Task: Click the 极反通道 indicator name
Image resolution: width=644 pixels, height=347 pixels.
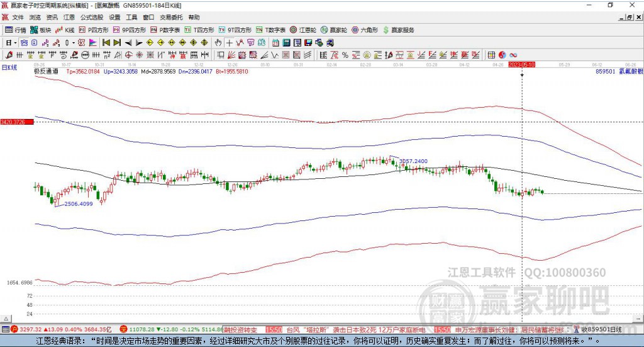Action: click(x=46, y=71)
